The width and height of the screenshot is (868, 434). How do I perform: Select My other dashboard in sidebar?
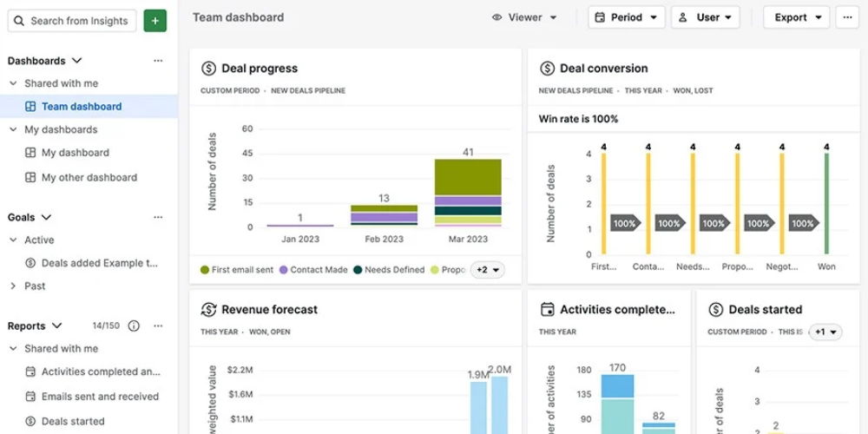click(x=89, y=178)
